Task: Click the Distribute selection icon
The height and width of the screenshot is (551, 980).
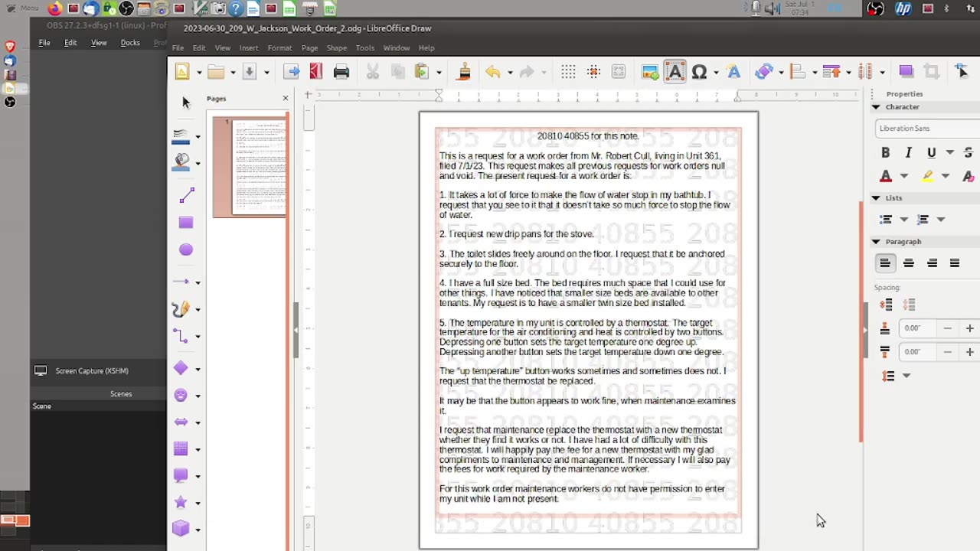Action: click(x=865, y=72)
